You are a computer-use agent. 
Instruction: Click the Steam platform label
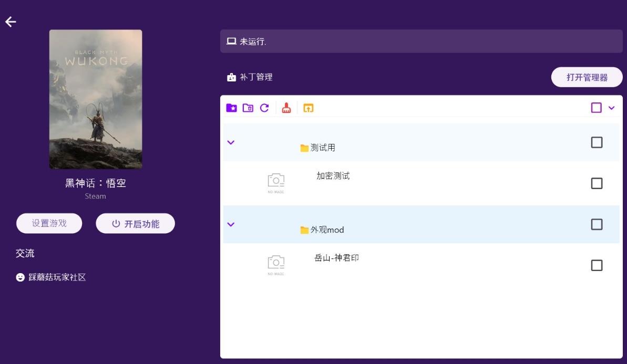pyautogui.click(x=95, y=196)
